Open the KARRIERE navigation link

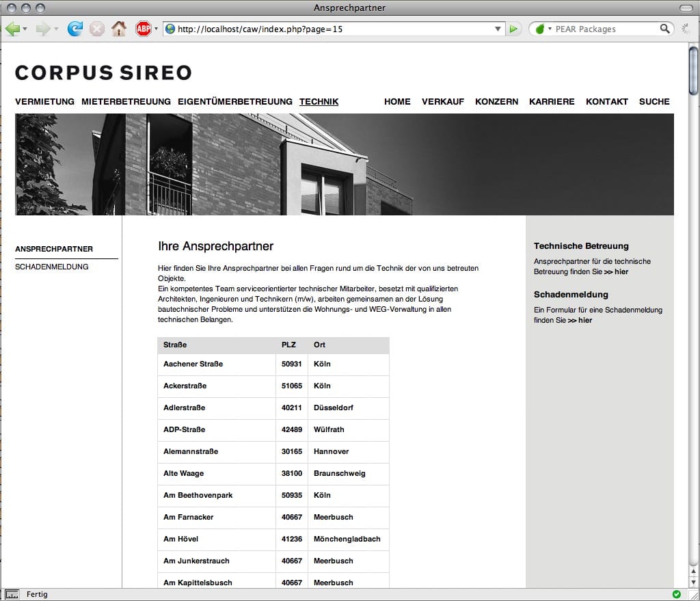click(x=552, y=101)
